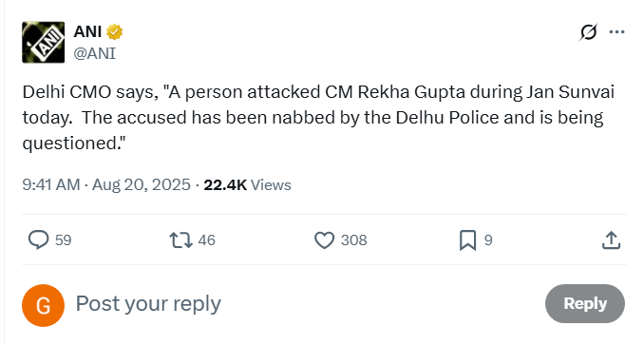Viewport: 644px width, 345px height.
Task: Click the 59 replies count
Action: point(64,240)
